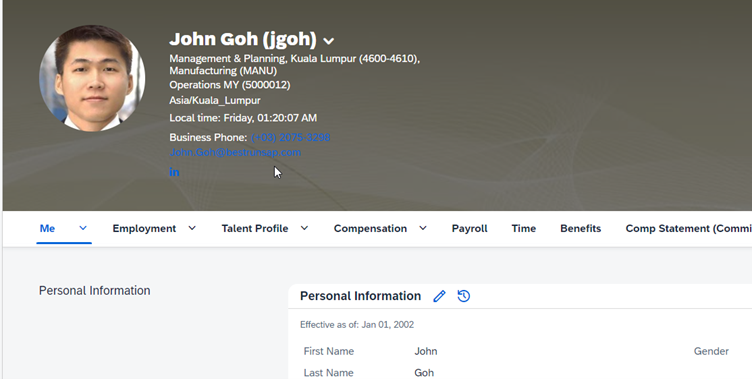
Task: Select the Comp Statement tab
Action: tap(688, 228)
